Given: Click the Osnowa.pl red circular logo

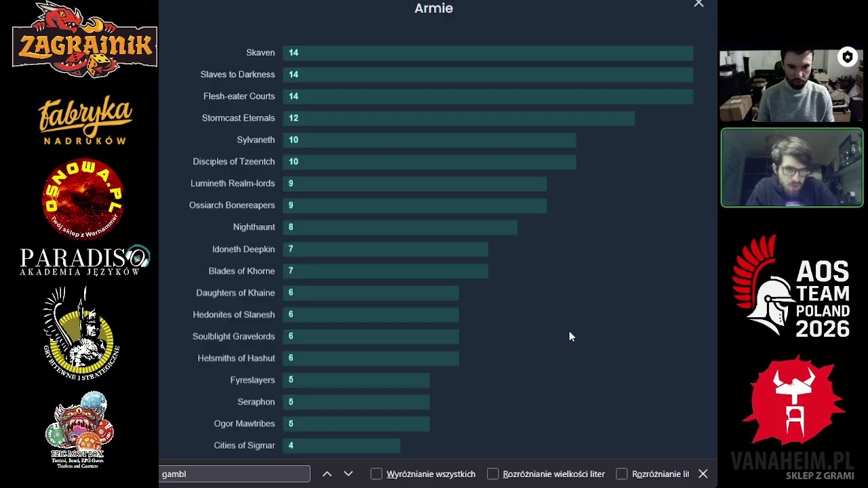Looking at the screenshot, I should coord(83,199).
